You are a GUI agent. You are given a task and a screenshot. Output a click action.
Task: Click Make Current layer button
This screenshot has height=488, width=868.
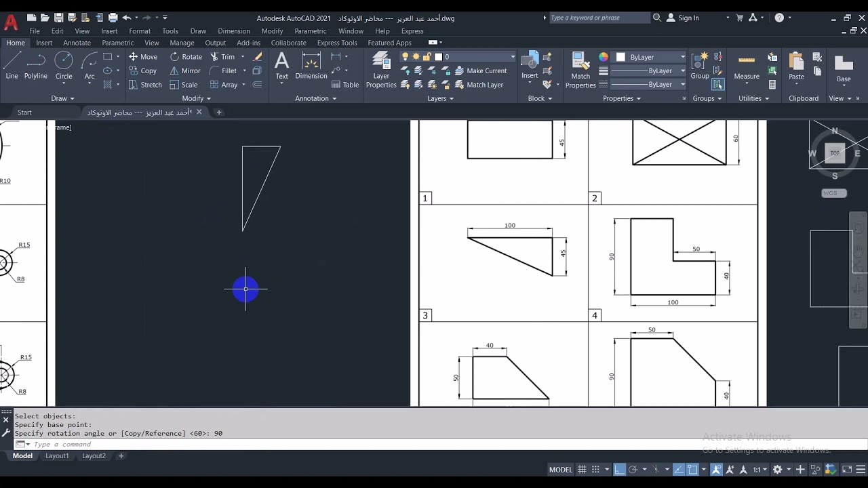pyautogui.click(x=480, y=70)
